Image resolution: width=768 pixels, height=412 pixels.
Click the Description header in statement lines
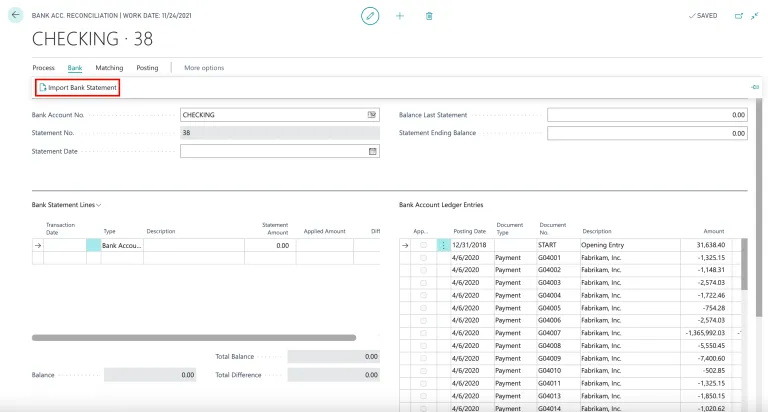[161, 231]
